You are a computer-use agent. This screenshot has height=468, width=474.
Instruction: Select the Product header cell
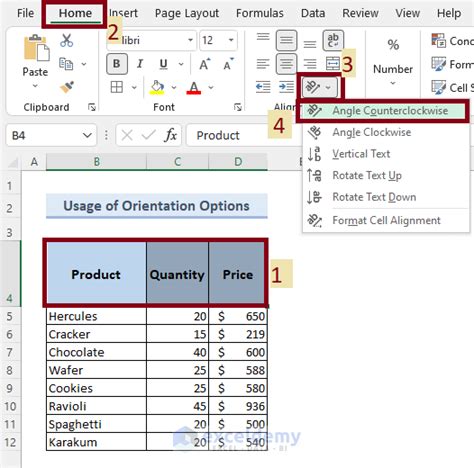tap(96, 273)
